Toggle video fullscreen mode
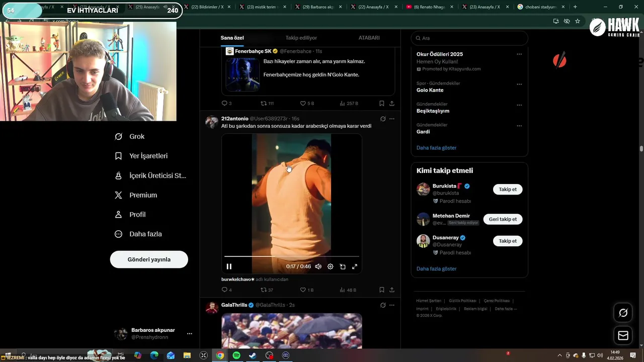The image size is (644, 362). click(x=355, y=266)
